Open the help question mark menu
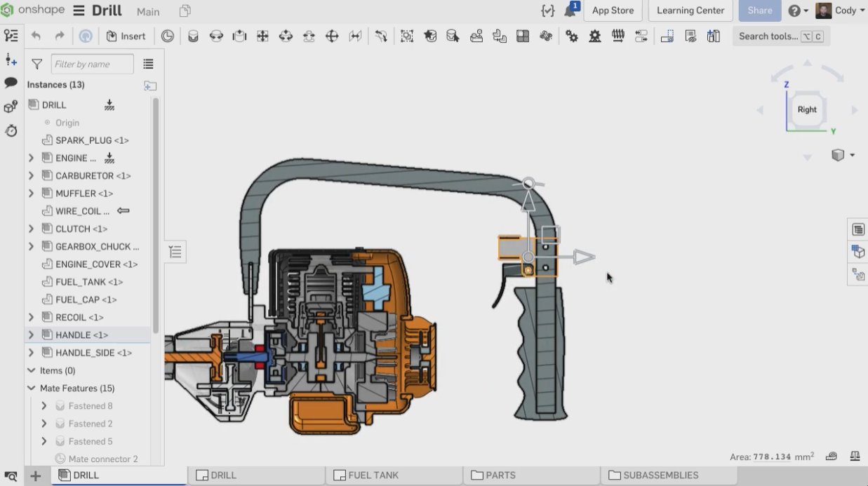This screenshot has height=486, width=868. click(x=798, y=11)
